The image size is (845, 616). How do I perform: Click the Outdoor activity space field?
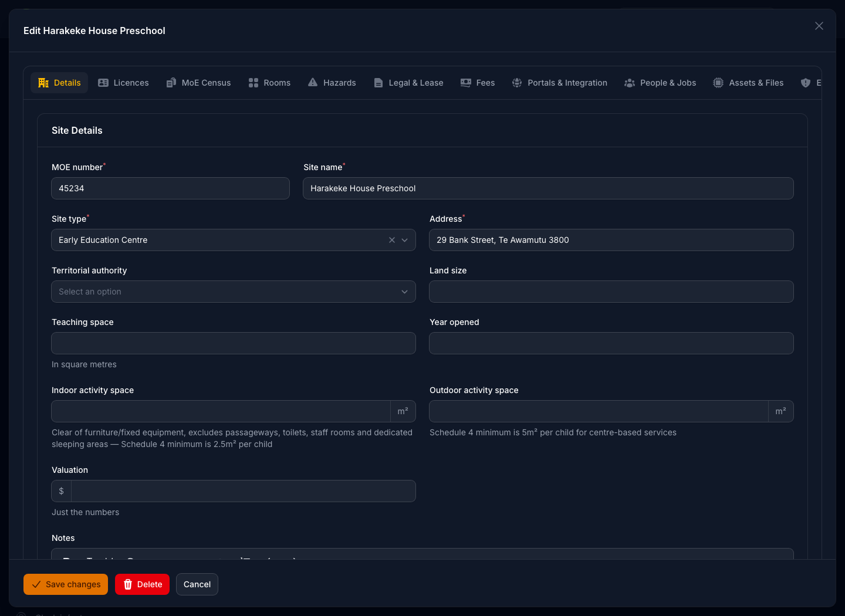coord(599,411)
